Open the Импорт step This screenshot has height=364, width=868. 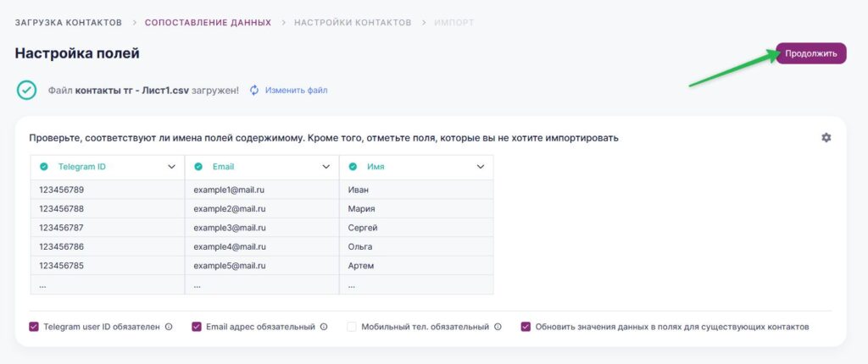tap(454, 23)
